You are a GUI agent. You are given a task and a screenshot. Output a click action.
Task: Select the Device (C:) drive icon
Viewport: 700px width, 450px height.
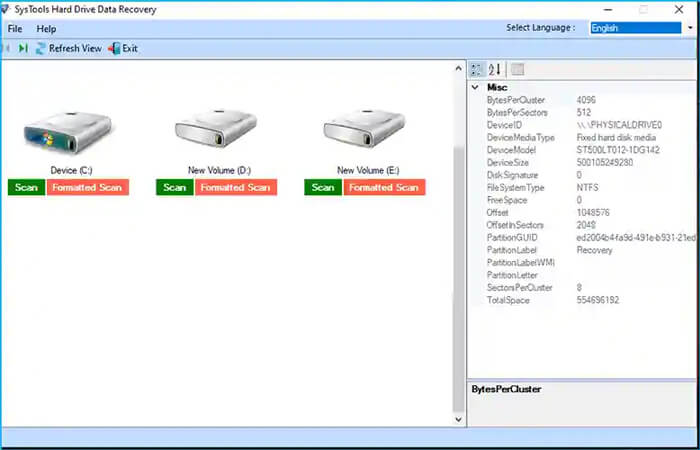point(68,132)
